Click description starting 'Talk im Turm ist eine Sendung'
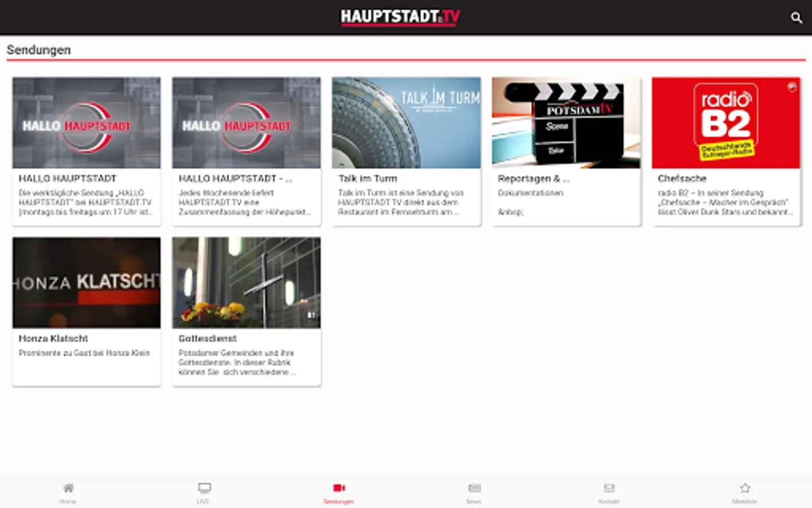812x508 pixels. pyautogui.click(x=401, y=202)
